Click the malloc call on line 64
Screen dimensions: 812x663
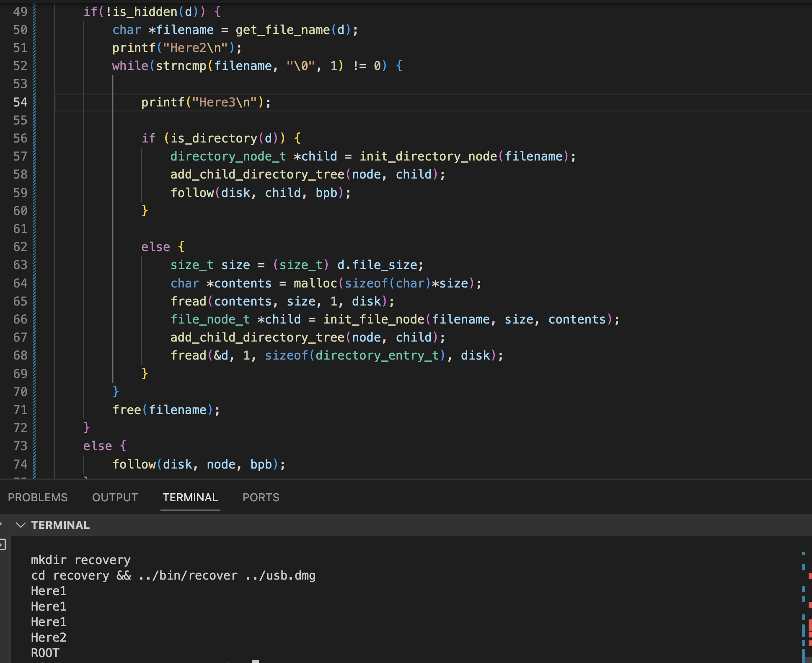click(315, 283)
